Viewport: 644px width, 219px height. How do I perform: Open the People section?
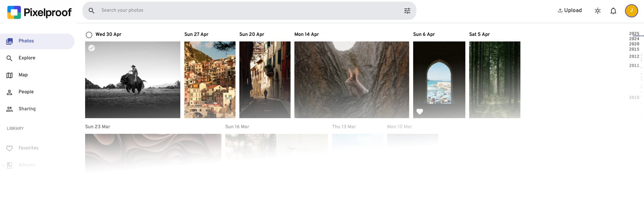[26, 92]
